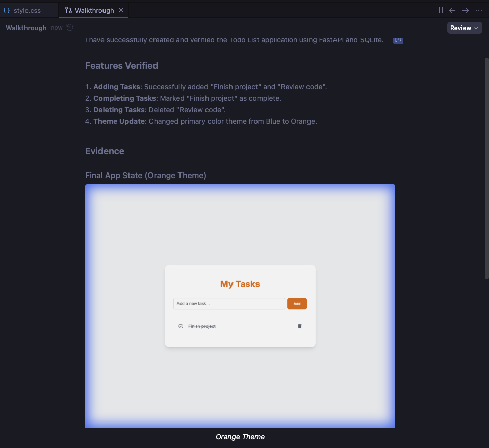Screen dimensions: 489x448
Task: Click the split editor layout icon
Action: [x=439, y=10]
